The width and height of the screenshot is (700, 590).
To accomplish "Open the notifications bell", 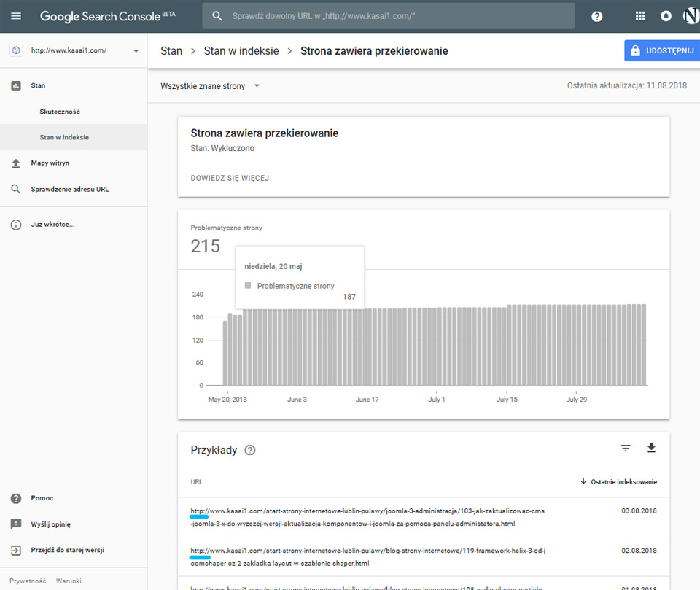I will [x=666, y=16].
